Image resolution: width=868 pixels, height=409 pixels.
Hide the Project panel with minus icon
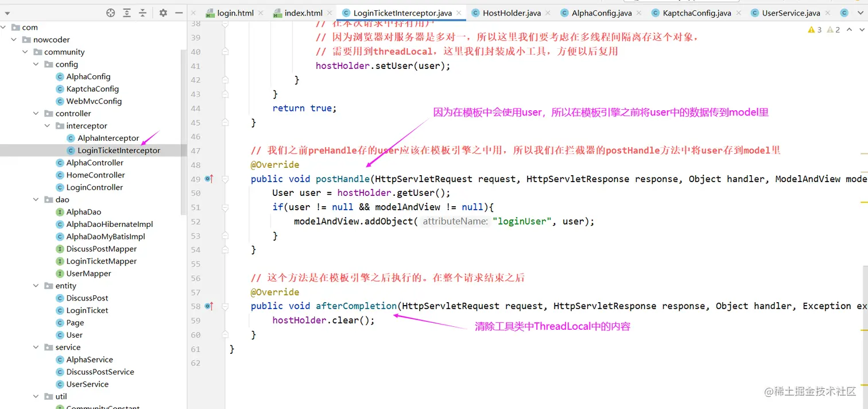(179, 13)
